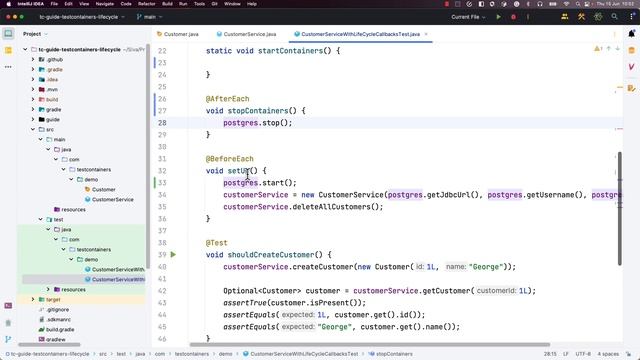
Task: Open the Maven tool window icon
Action: pos(631,67)
